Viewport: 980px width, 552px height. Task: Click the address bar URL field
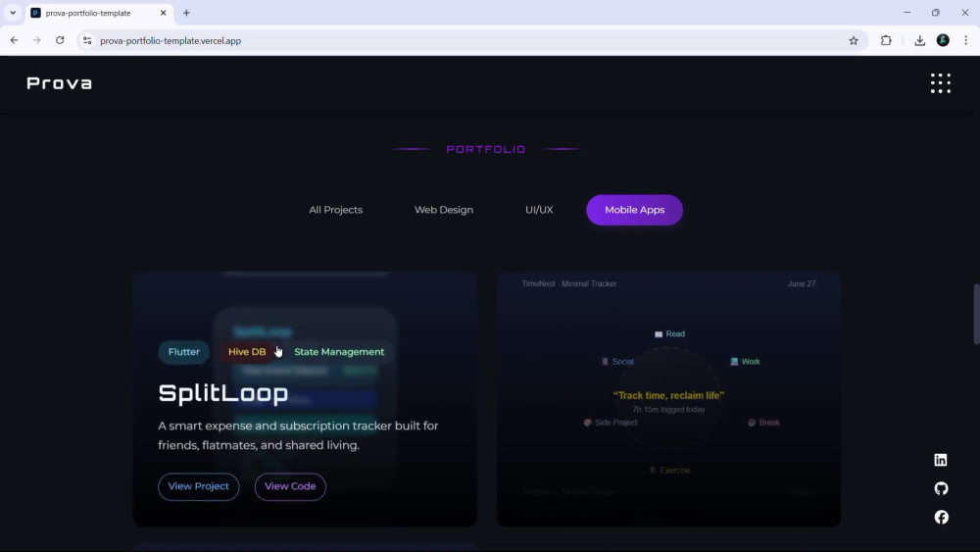pyautogui.click(x=468, y=40)
